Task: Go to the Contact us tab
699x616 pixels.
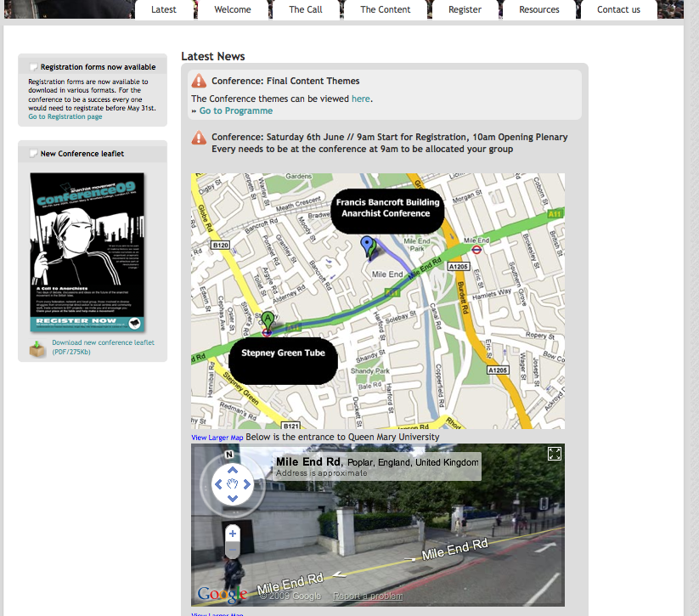Action: coord(618,9)
